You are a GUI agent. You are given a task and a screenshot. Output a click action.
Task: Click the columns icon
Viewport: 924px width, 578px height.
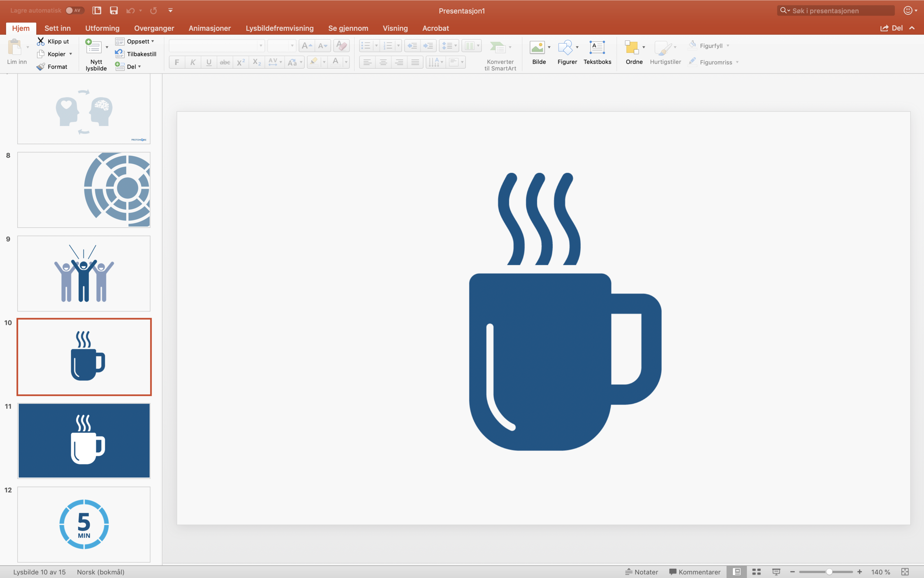tap(469, 46)
